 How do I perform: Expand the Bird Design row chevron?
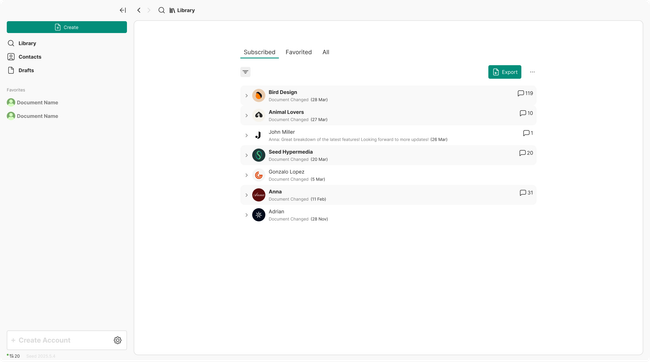click(246, 96)
